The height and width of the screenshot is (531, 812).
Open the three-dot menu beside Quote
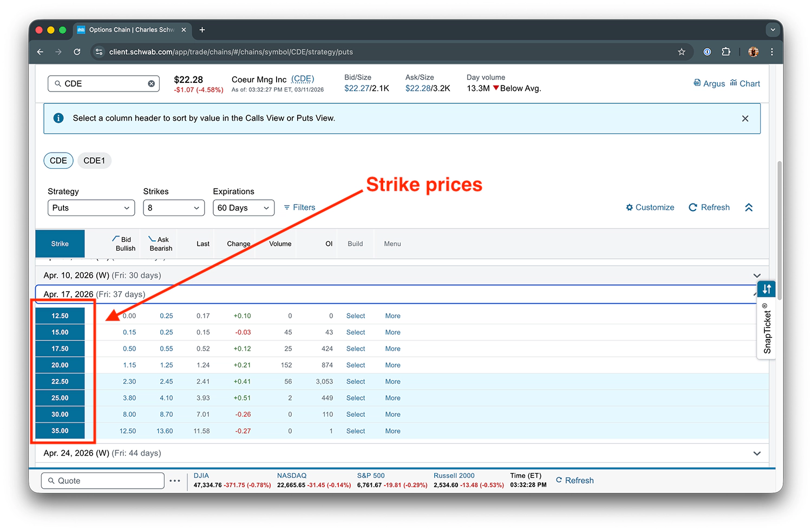point(175,481)
